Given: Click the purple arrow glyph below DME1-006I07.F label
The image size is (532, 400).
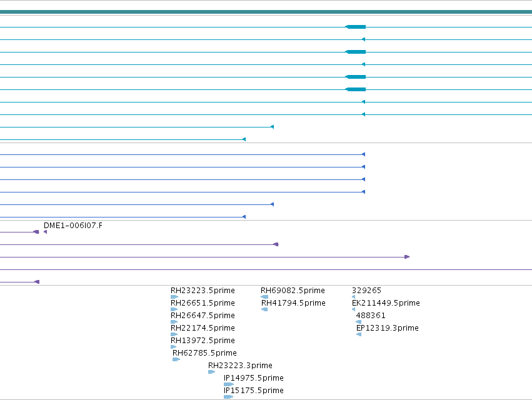Looking at the screenshot, I should tap(45, 232).
